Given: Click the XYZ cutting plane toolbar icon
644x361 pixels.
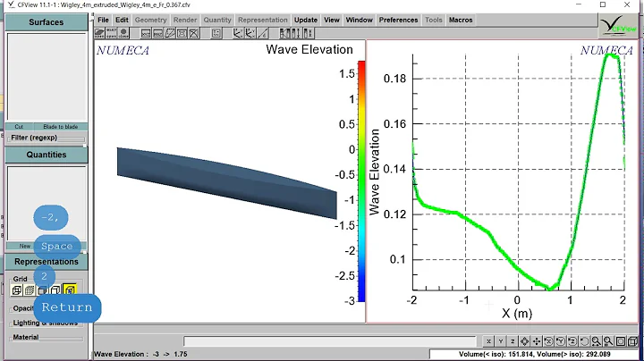Looking at the screenshot, I should coord(146,33).
